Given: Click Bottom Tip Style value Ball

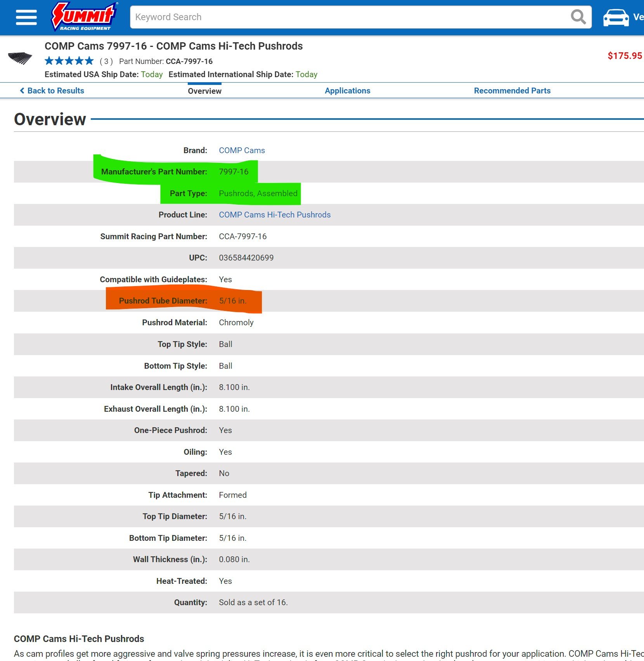Looking at the screenshot, I should point(225,366).
